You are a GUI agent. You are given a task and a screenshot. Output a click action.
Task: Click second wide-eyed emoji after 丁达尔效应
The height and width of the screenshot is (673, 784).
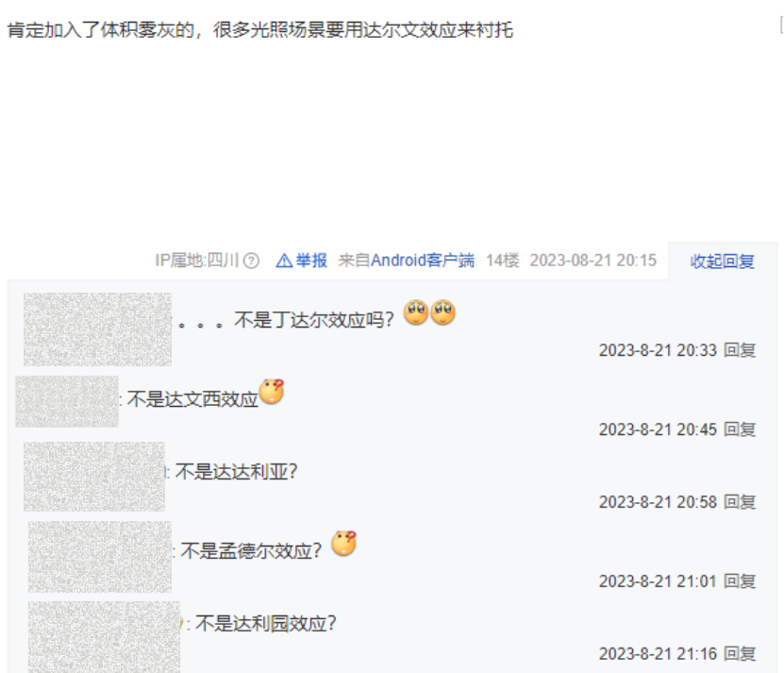coord(443,312)
